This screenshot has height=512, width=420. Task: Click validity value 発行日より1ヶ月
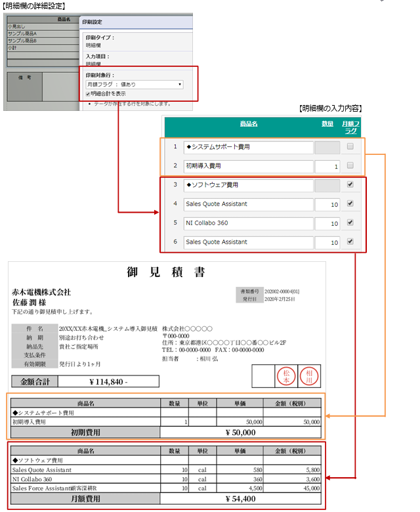coord(79,364)
